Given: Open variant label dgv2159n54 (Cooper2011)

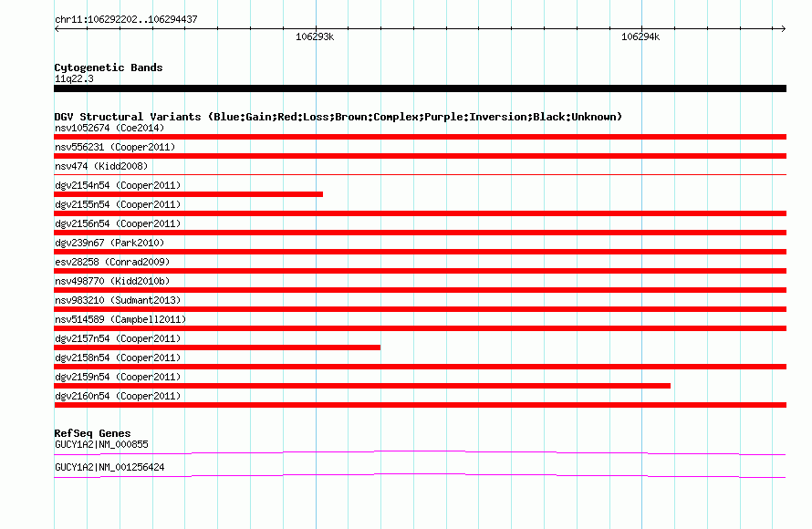Looking at the screenshot, I should pyautogui.click(x=118, y=377).
